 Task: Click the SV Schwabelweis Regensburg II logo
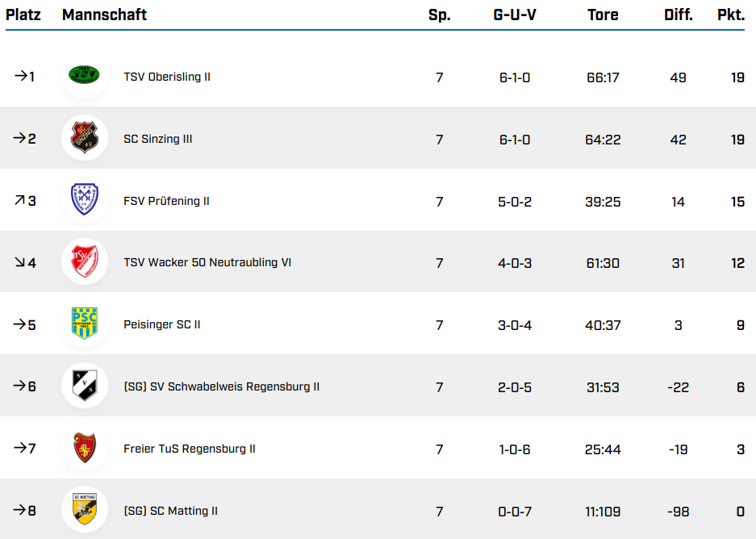(x=84, y=386)
